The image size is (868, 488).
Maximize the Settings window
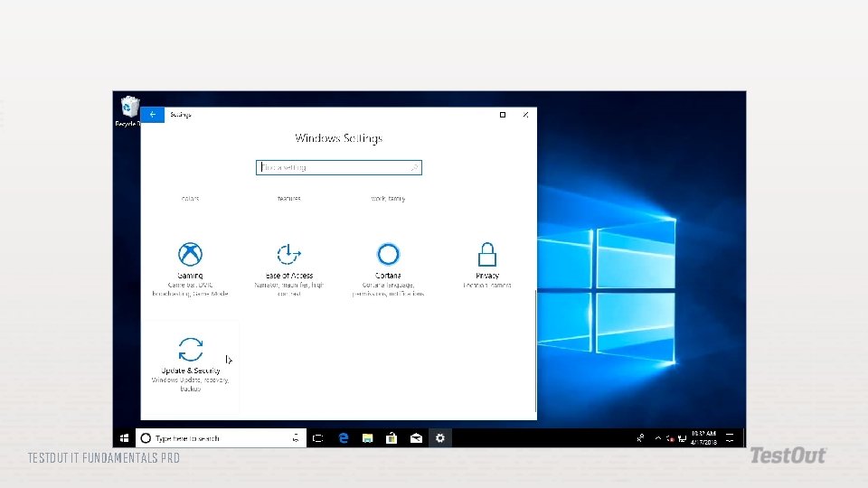[x=503, y=115]
